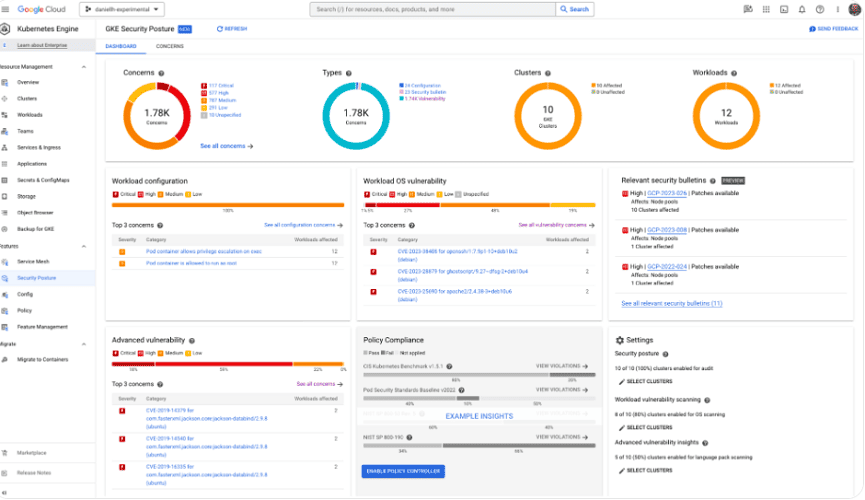This screenshot has width=865, height=500.
Task: Collapse the Features sidebar section
Action: 84,246
